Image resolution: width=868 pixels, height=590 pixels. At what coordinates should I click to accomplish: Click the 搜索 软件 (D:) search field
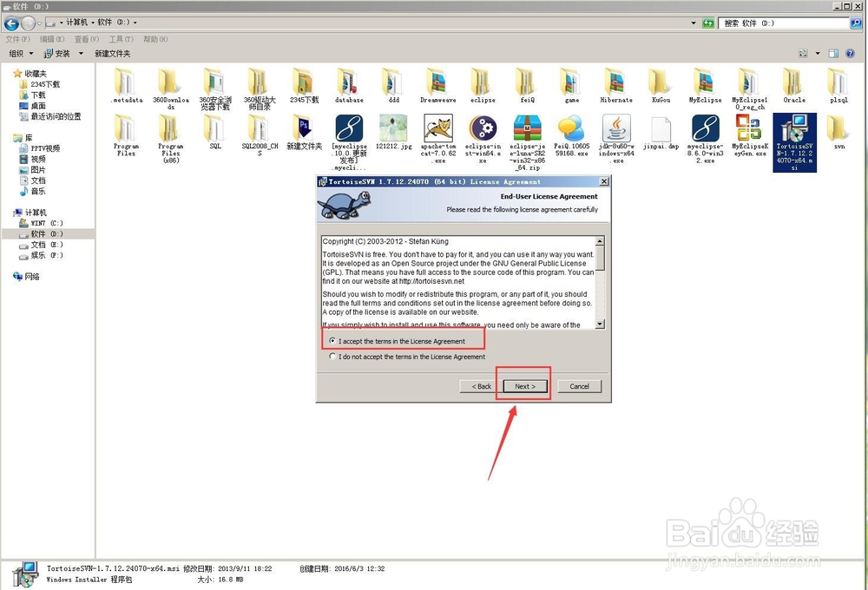784,23
